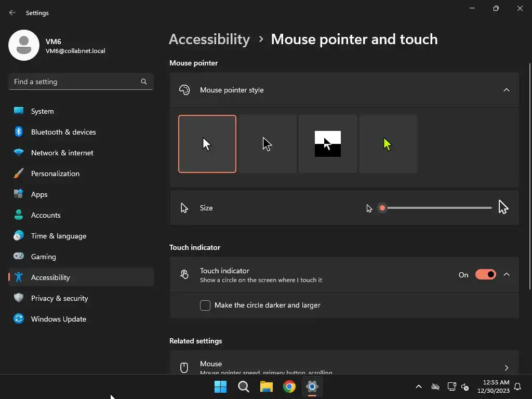Click the pointer Size slider thumb
Image resolution: width=532 pixels, height=399 pixels.
(382, 208)
